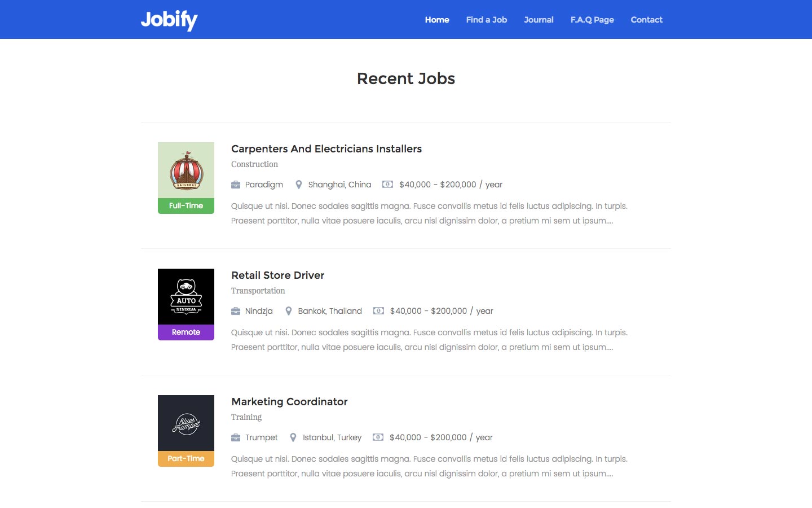Click the location pin for Bankok, Thailand
Viewport: 812px width, 508px height.
pos(289,311)
